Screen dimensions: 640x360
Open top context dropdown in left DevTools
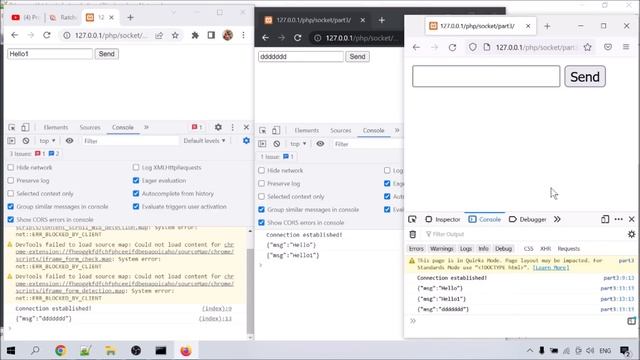47,141
